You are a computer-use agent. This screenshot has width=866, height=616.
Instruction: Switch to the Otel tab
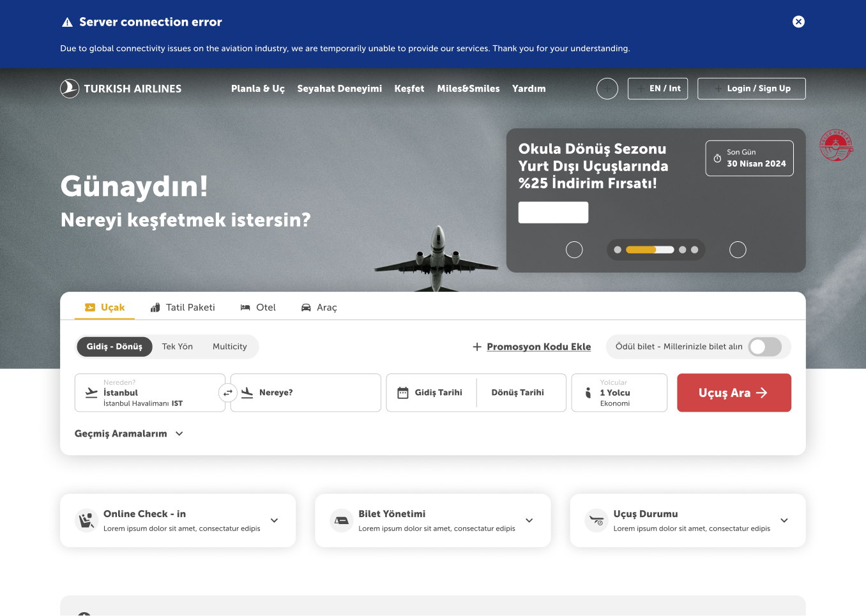coord(258,308)
